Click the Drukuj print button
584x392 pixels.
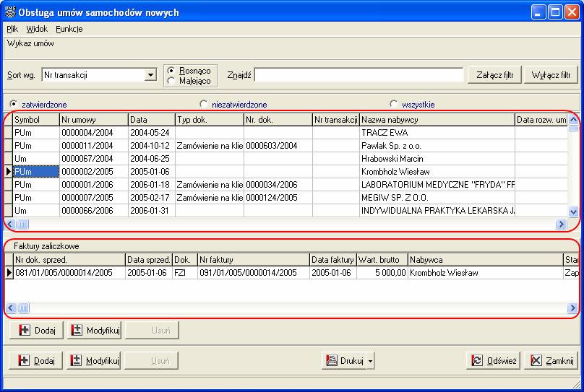(344, 360)
